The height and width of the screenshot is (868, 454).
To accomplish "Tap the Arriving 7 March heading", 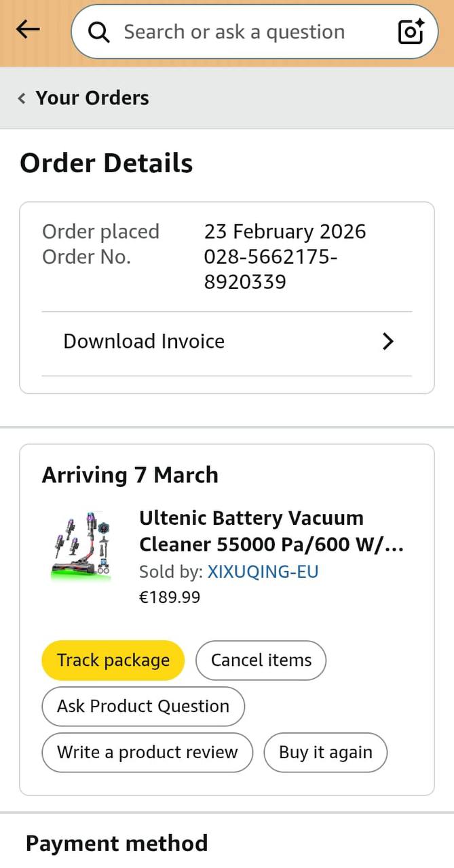I will [130, 475].
